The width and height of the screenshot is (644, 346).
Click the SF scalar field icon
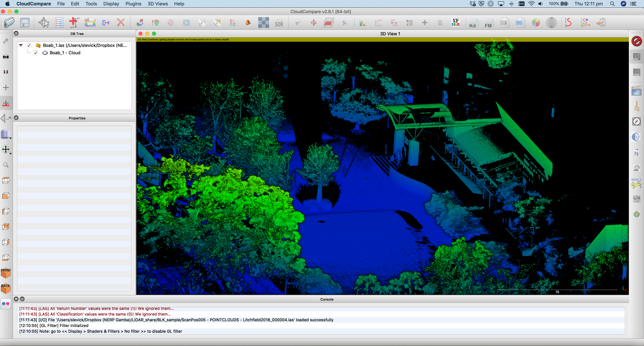pyautogui.click(x=456, y=23)
